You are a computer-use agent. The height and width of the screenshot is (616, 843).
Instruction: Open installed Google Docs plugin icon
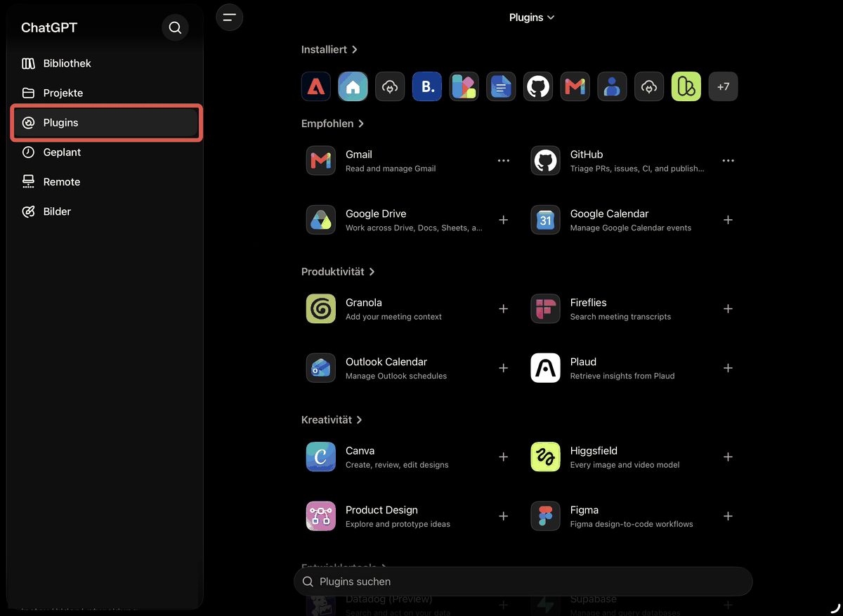coord(501,86)
